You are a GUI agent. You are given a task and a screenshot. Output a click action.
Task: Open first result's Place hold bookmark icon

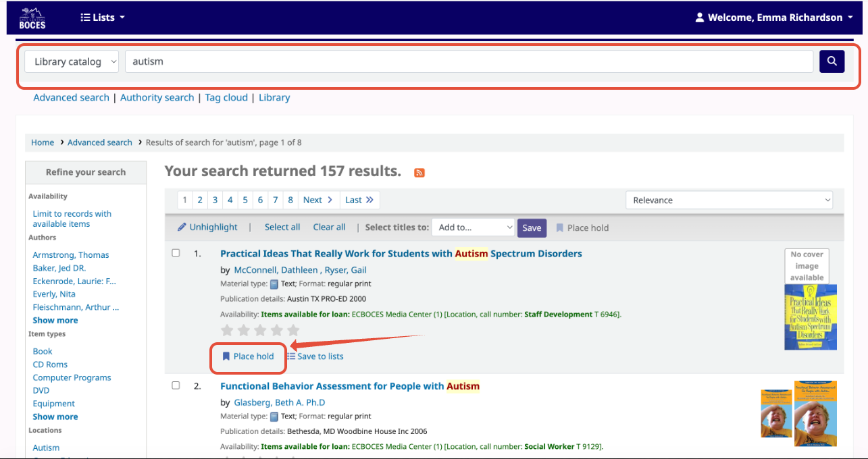click(225, 356)
